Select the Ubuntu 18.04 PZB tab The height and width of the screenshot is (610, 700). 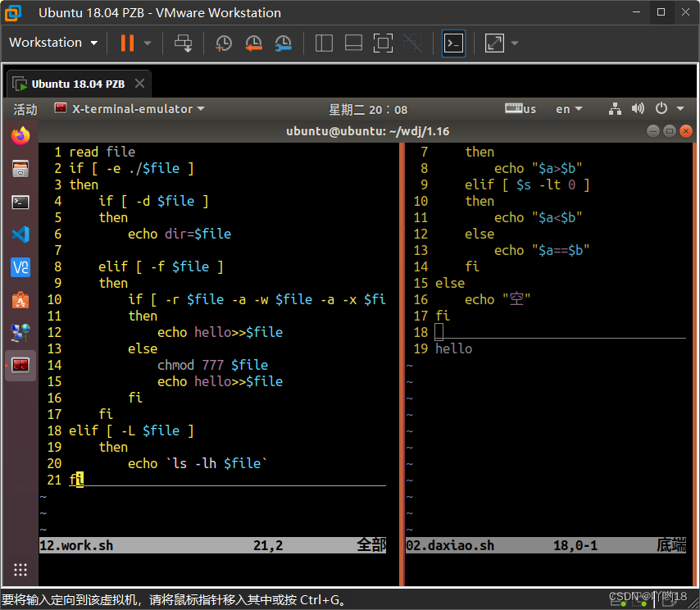[79, 83]
